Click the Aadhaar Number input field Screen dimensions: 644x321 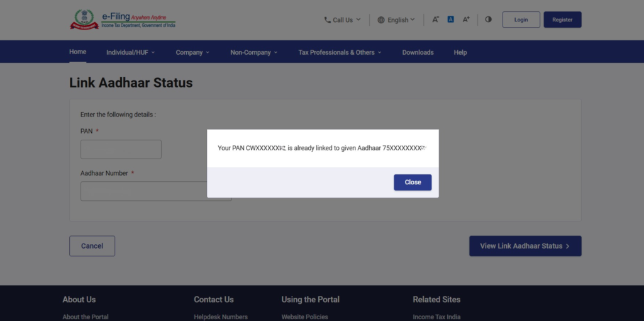point(156,191)
